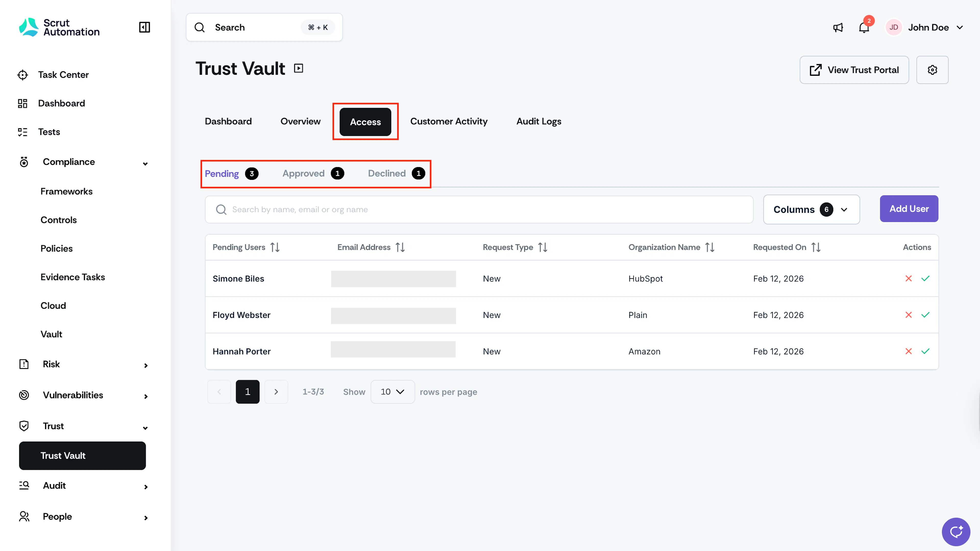The image size is (980, 551).
Task: Switch to the Audit Logs tab
Action: [x=539, y=122]
